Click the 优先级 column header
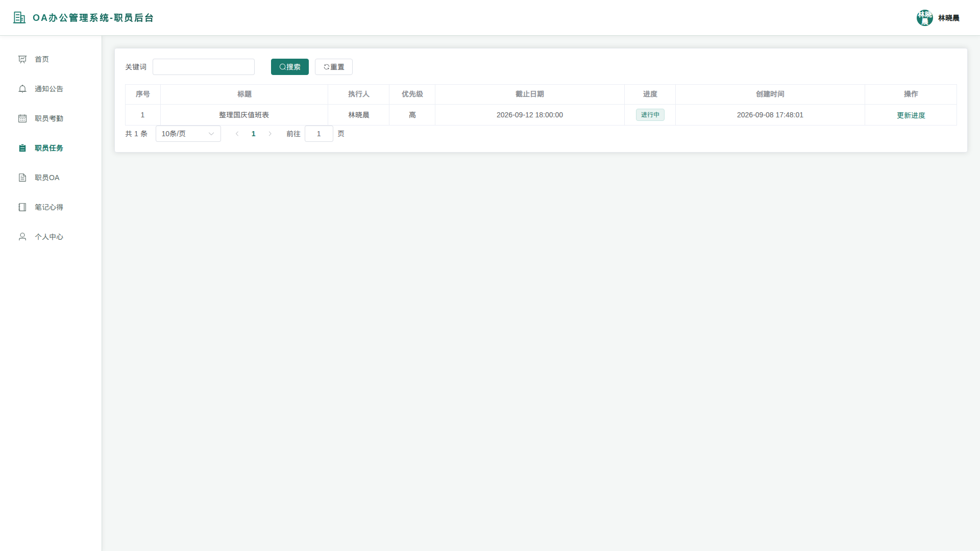This screenshot has height=551, width=980. [x=412, y=94]
